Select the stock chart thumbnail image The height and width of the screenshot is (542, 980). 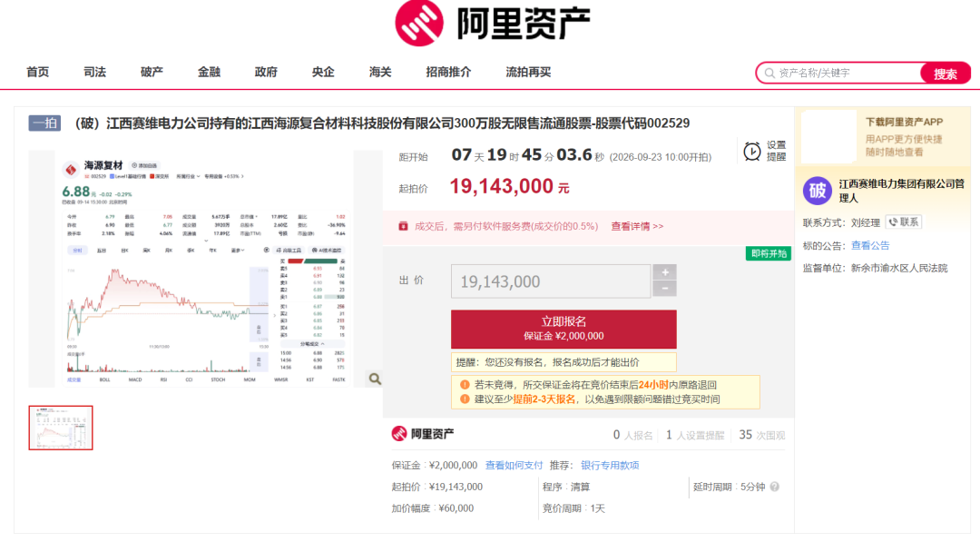click(61, 428)
